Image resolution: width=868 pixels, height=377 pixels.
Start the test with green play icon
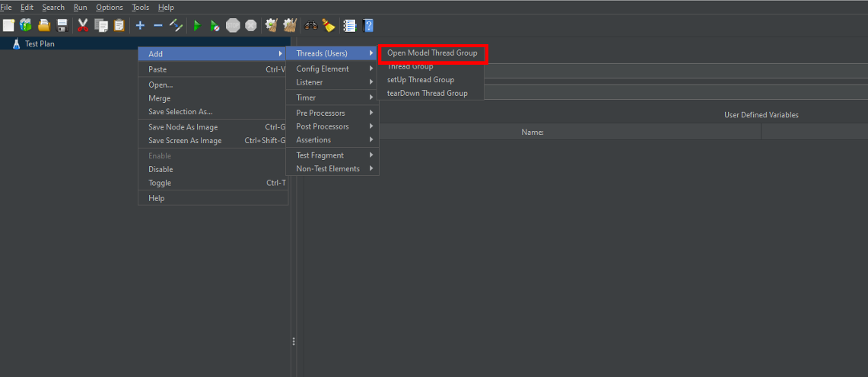pos(197,25)
